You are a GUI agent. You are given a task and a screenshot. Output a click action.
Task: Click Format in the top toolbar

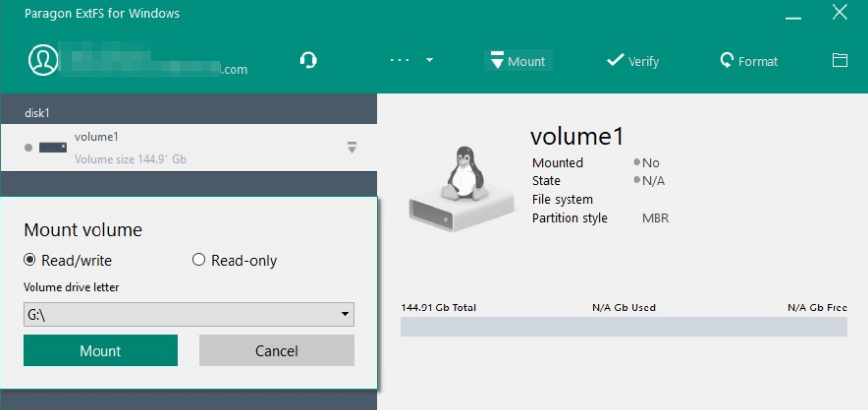(749, 61)
